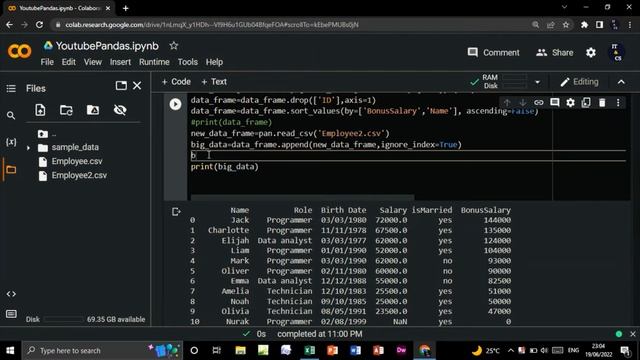Expand the sample_data folder
The image size is (640, 360).
coord(28,148)
